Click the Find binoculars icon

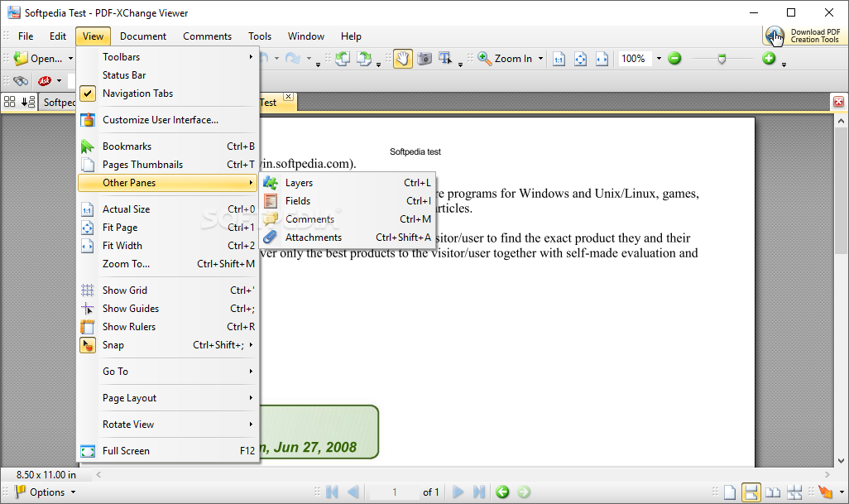21,81
